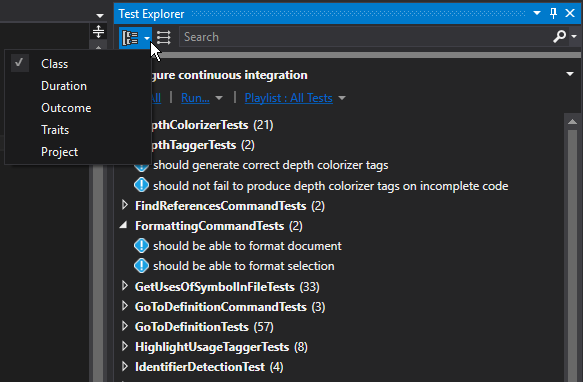Click the test list scrollbar up arrow
Viewport: 583px width, 382px height.
point(572,122)
